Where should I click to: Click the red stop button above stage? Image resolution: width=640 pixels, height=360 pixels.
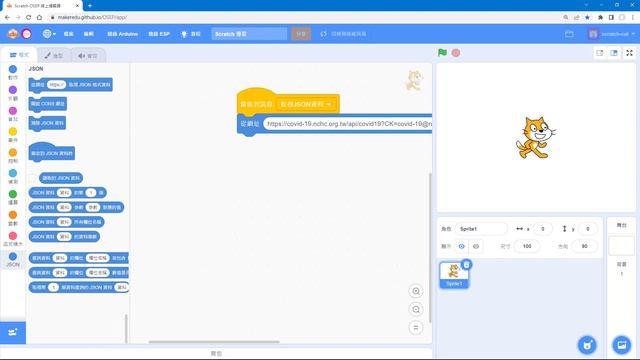click(x=456, y=53)
